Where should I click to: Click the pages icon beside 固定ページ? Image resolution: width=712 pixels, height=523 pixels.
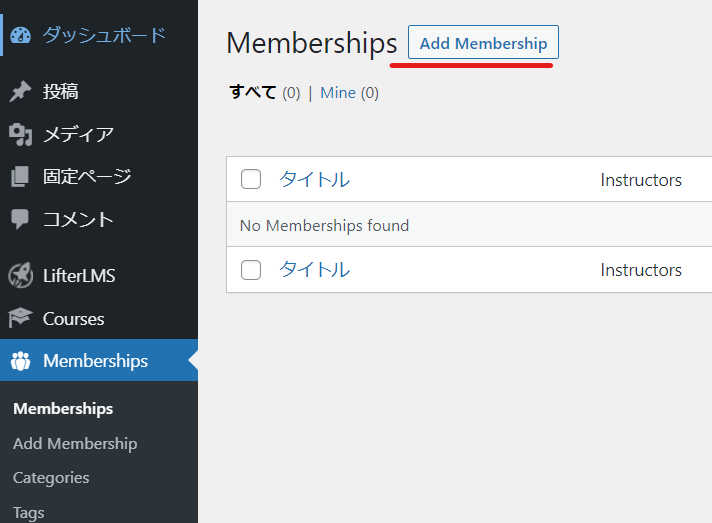tap(20, 177)
